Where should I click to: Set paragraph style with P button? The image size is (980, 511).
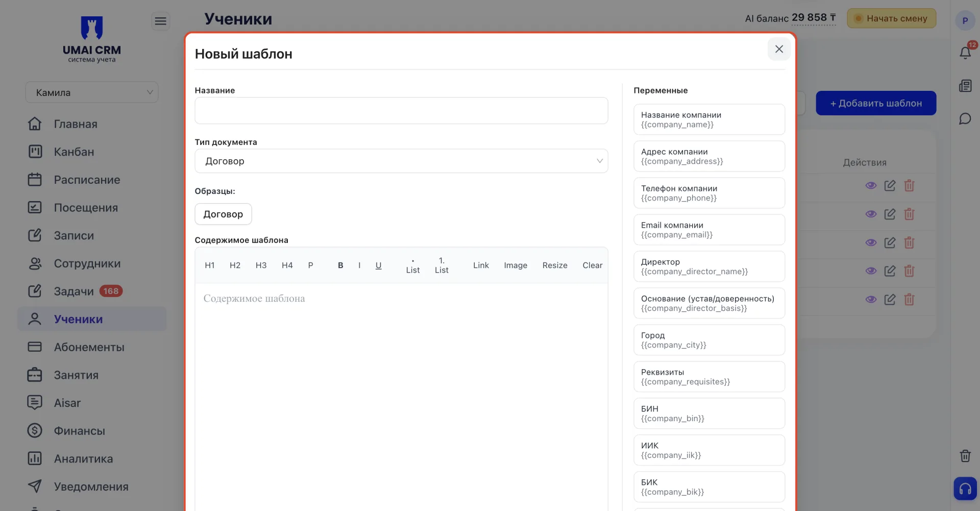click(x=310, y=265)
